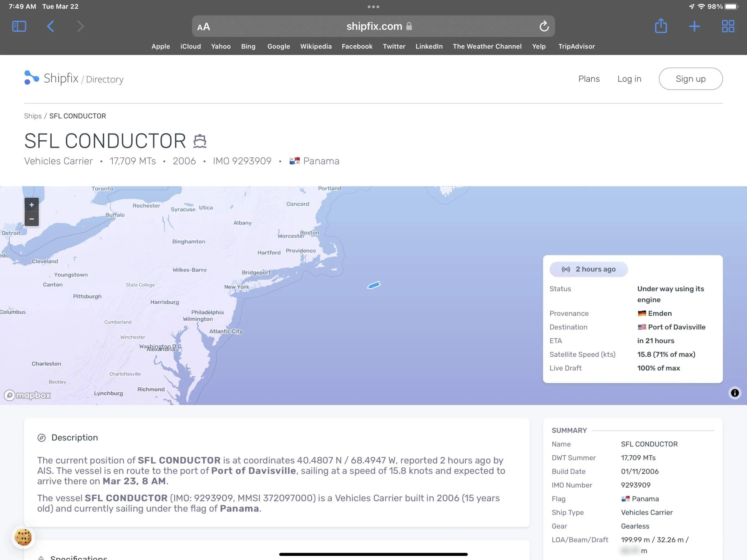Open the Wikipedia bookmark

pyautogui.click(x=316, y=47)
